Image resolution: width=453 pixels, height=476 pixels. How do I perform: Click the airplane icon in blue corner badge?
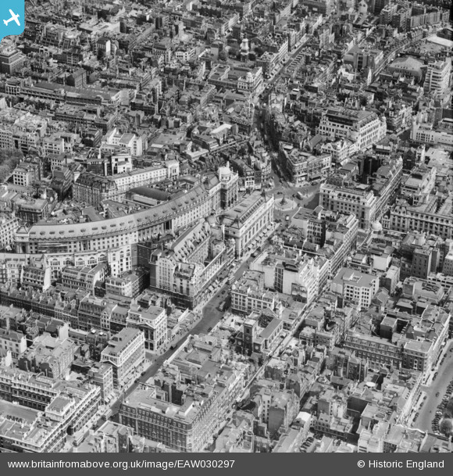coord(12,18)
